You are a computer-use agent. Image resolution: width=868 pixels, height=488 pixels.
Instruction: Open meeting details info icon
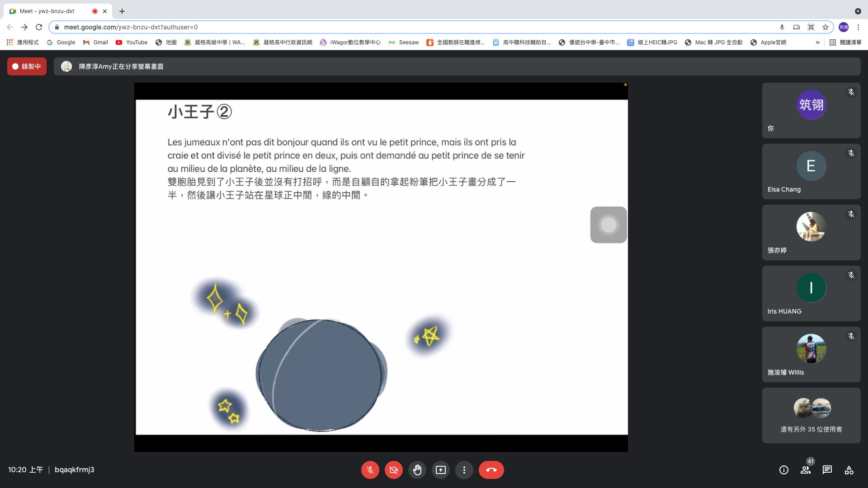click(x=784, y=470)
